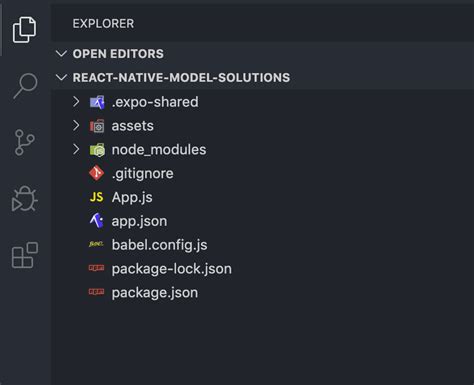Open the App.js file
The height and width of the screenshot is (385, 474).
132,198
